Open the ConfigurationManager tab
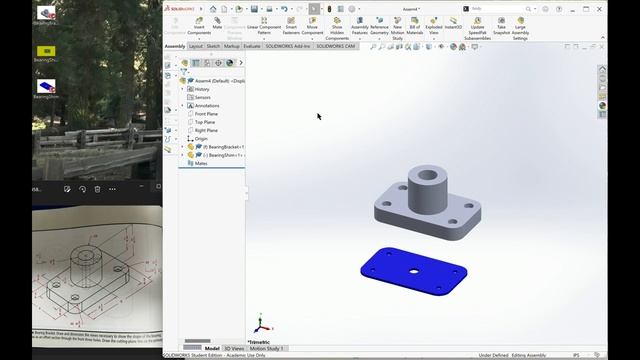640x360 pixels. [207, 63]
